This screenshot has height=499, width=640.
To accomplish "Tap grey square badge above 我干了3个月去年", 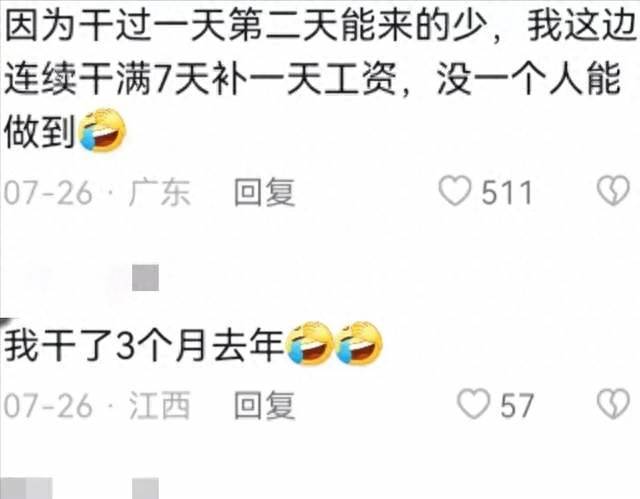I will [x=145, y=277].
